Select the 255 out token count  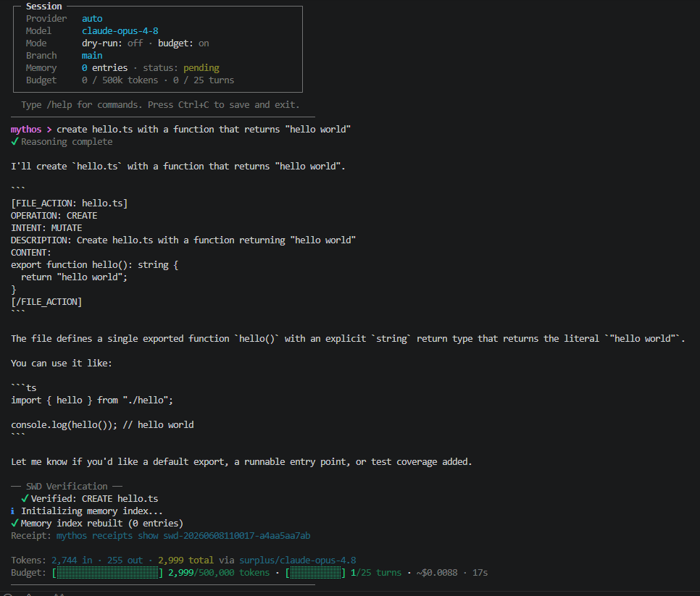coord(125,560)
